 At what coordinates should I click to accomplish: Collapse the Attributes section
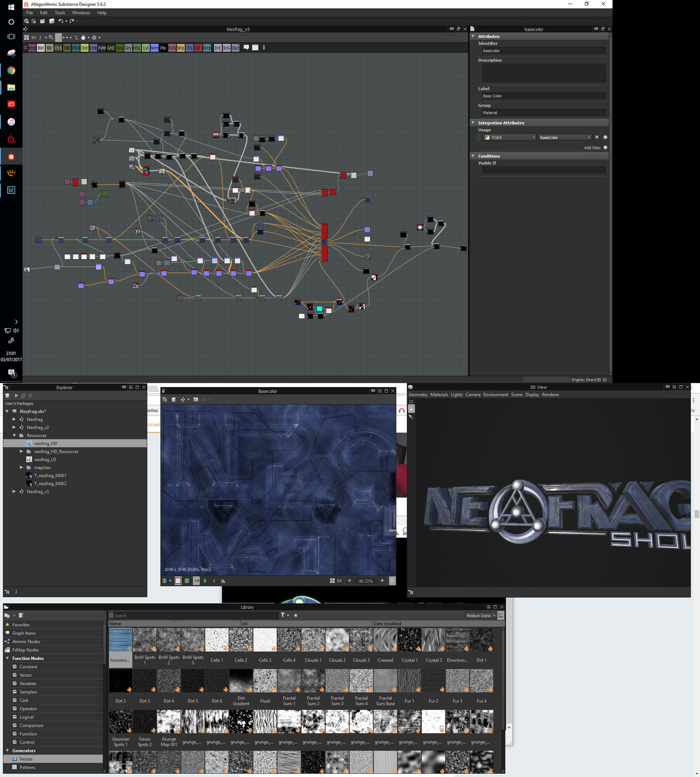[x=473, y=36]
